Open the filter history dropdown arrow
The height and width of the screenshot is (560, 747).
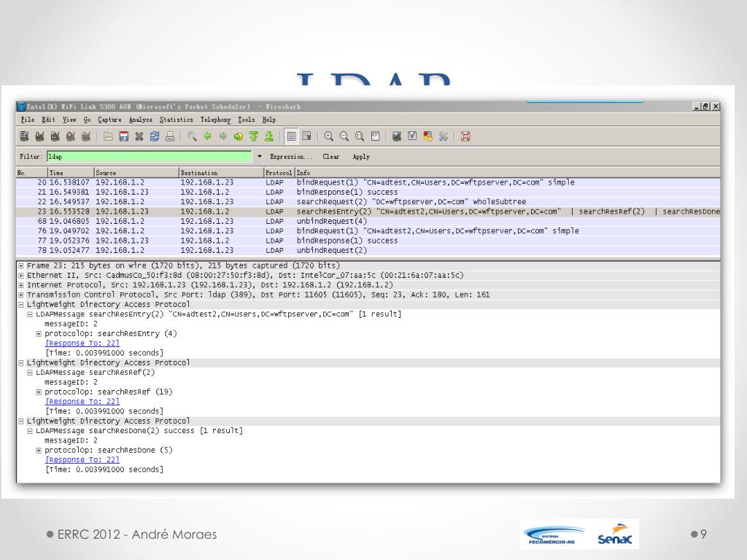point(260,156)
